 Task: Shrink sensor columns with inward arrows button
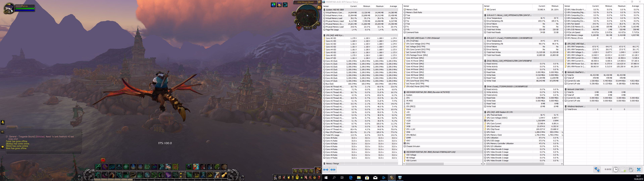pyautogui.click(x=333, y=170)
